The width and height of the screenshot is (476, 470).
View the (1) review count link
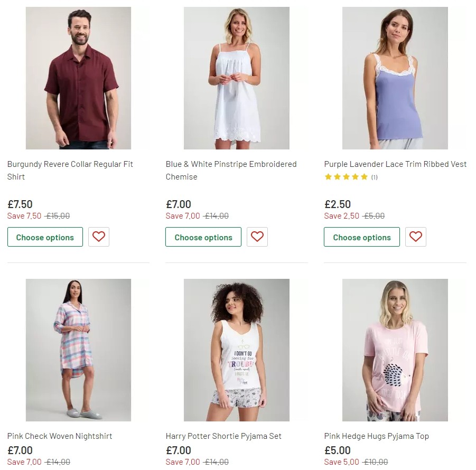pyautogui.click(x=374, y=177)
